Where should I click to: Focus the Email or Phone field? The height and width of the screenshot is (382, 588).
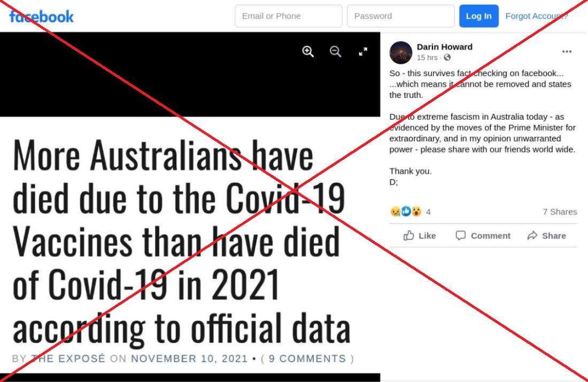coord(288,16)
